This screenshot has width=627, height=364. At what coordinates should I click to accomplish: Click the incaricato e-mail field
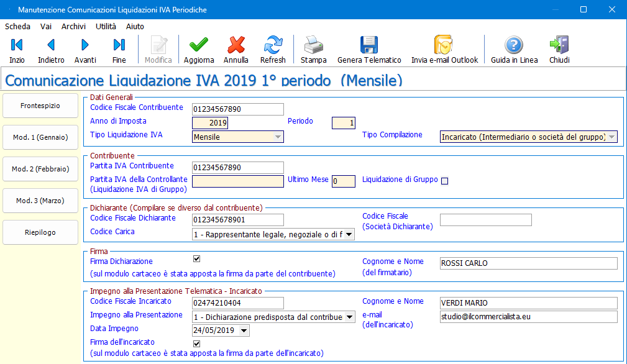click(529, 316)
